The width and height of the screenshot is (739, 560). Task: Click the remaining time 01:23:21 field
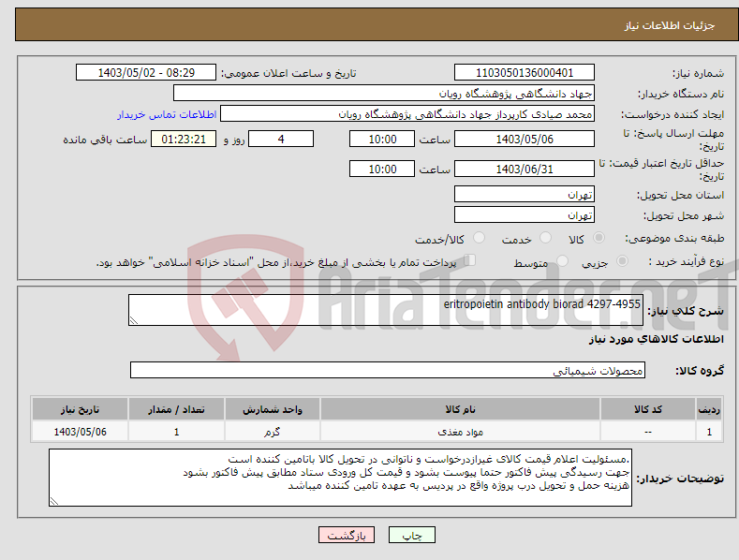point(184,139)
